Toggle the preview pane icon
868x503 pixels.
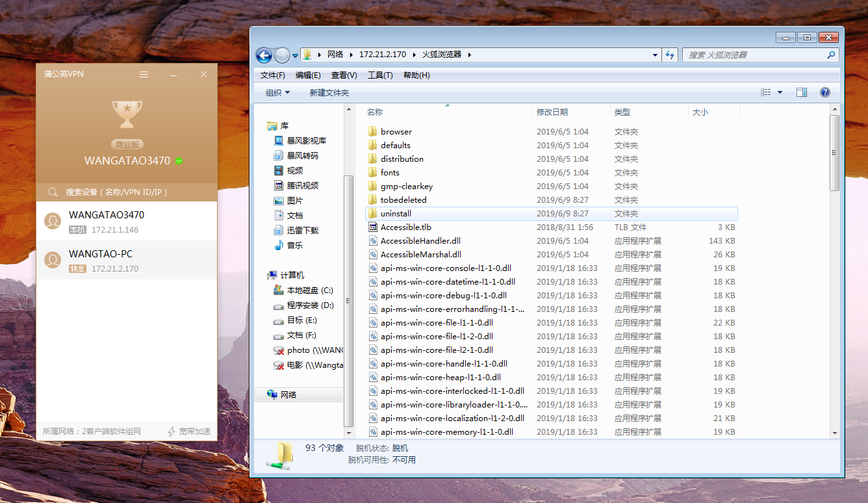click(x=801, y=93)
